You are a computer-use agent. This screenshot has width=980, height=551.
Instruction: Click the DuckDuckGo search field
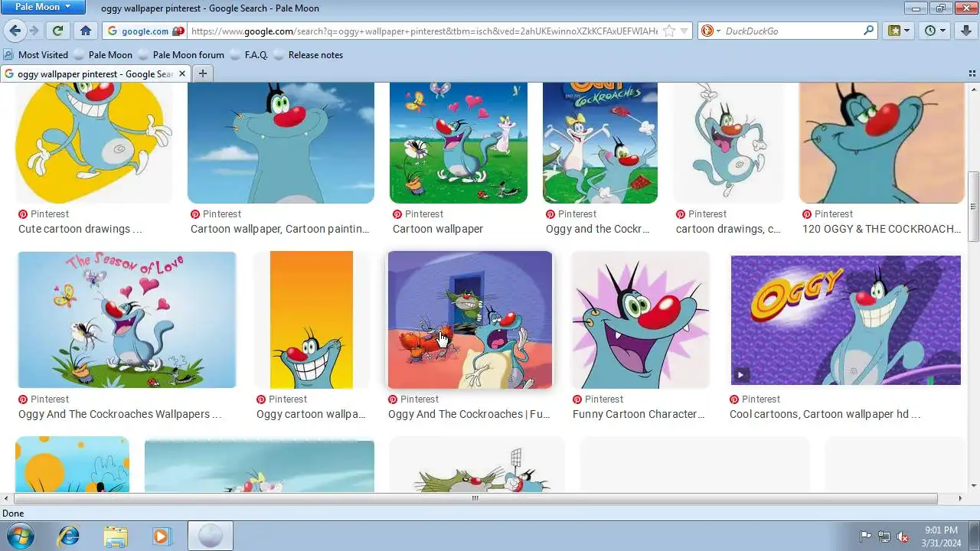792,31
